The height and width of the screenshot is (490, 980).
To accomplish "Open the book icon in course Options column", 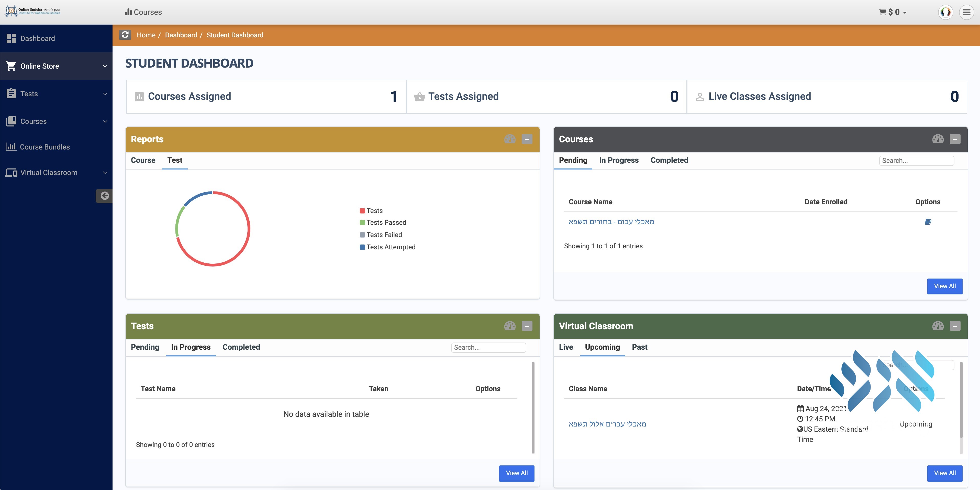I will [x=928, y=222].
